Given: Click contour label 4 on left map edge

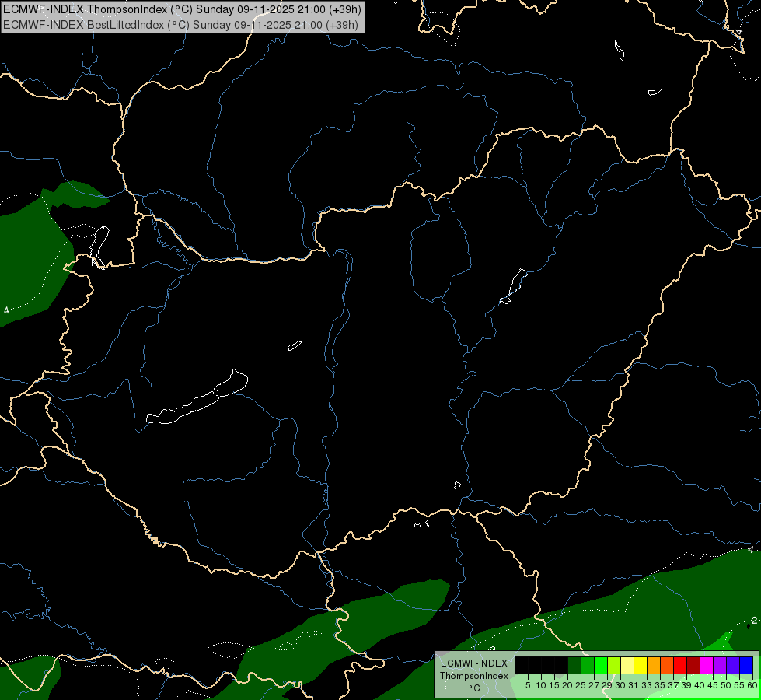Looking at the screenshot, I should pyautogui.click(x=6, y=310).
